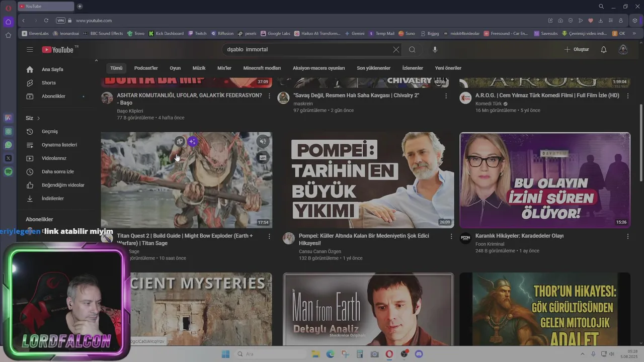Click the Foon Kriminal channel avatar
Image resolution: width=644 pixels, height=362 pixels.
[465, 238]
